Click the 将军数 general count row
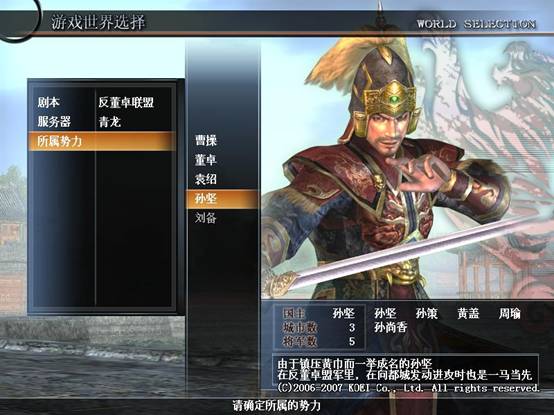The width and height of the screenshot is (554, 415). [319, 342]
